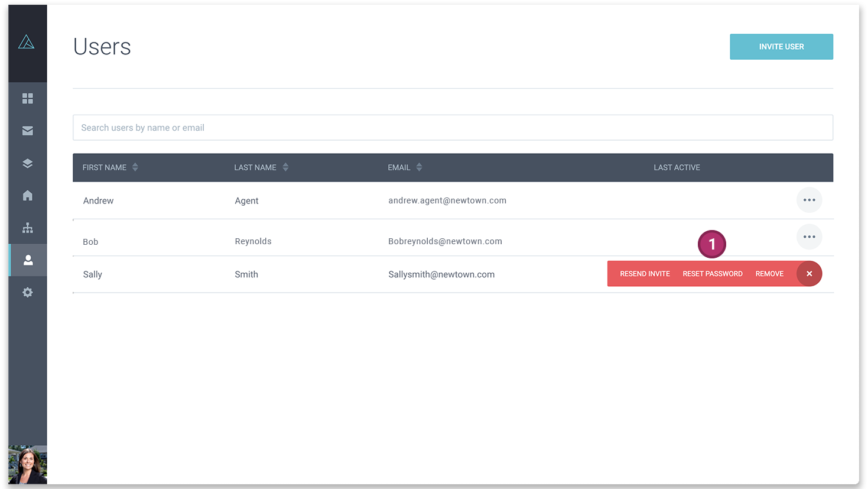Select the layers stack icon in sidebar
Image resolution: width=868 pixels, height=489 pixels.
(x=27, y=163)
